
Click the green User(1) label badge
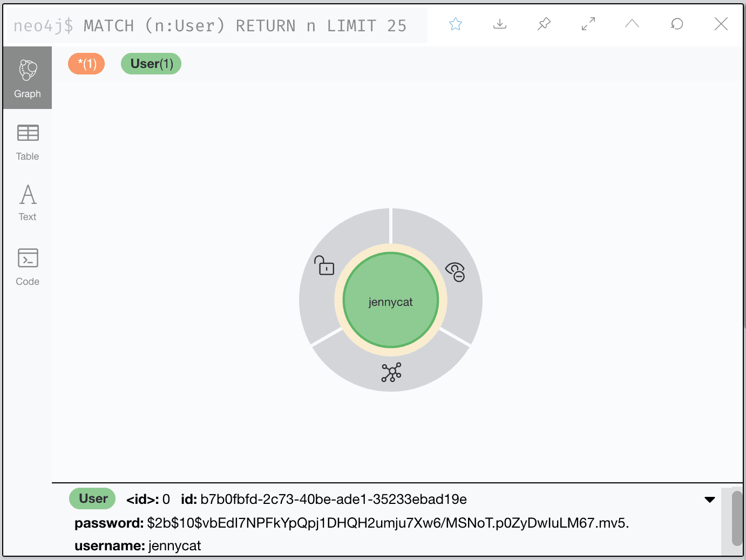coord(151,64)
